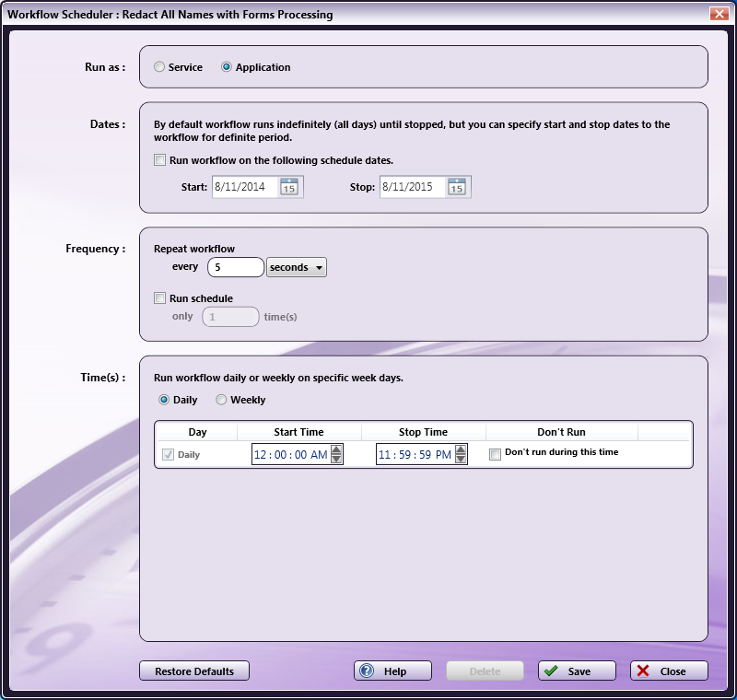Screen dimensions: 737x700
Task: Click the Day column header
Action: click(x=197, y=432)
